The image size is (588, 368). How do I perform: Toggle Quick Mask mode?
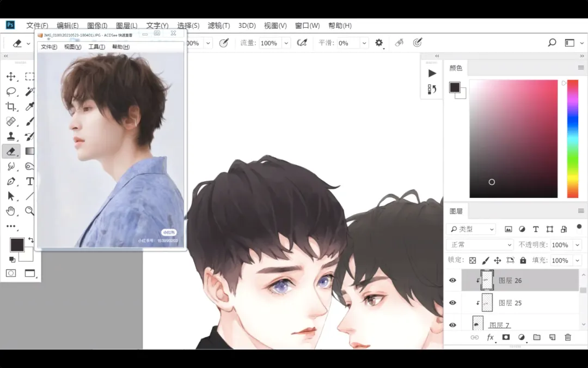11,273
